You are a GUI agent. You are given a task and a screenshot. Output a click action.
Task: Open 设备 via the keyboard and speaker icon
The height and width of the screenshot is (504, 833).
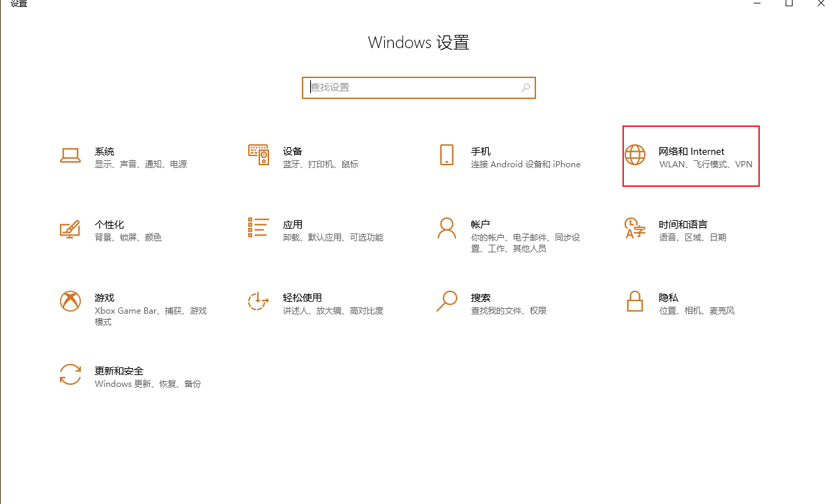click(259, 155)
